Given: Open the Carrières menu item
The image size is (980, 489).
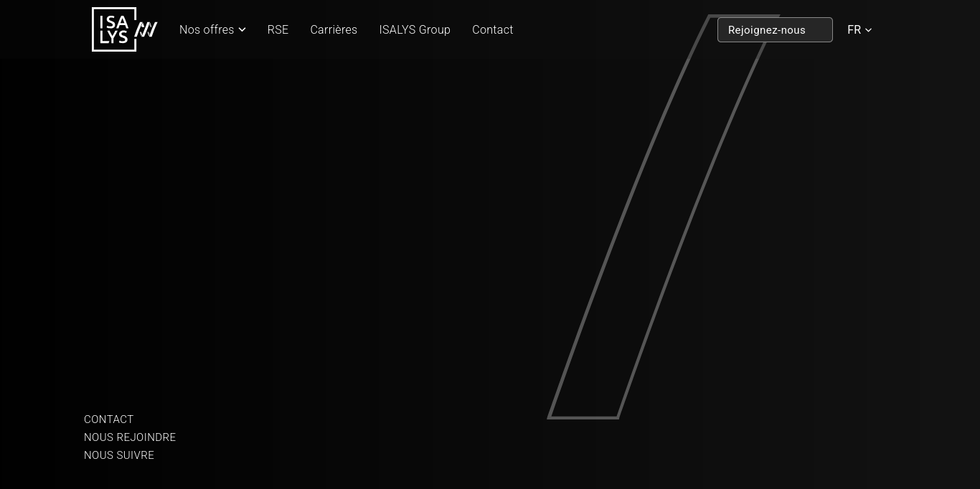Looking at the screenshot, I should 334,30.
